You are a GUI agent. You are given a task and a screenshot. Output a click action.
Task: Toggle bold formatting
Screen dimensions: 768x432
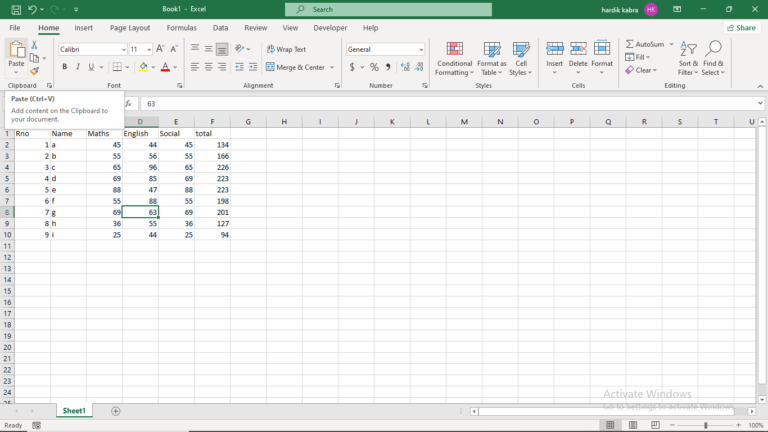64,67
